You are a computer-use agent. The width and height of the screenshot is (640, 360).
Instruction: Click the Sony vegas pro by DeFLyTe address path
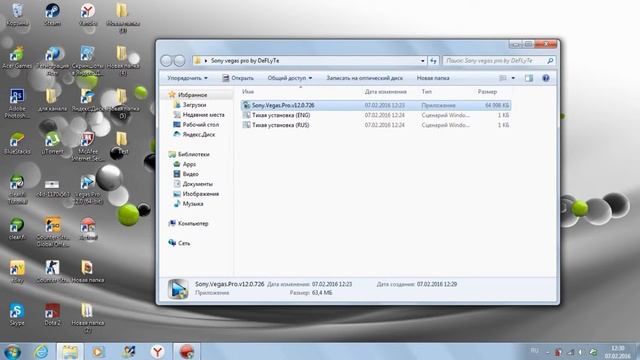coord(245,61)
